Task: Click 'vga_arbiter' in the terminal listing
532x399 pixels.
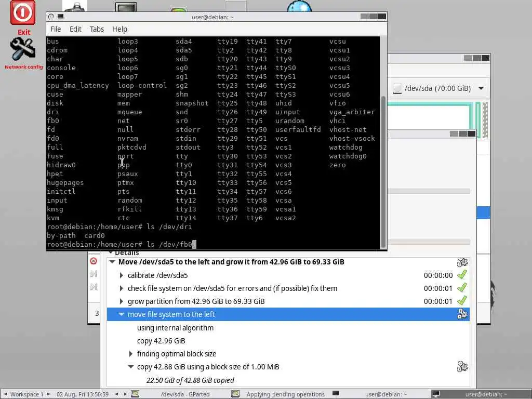Action: pos(352,112)
